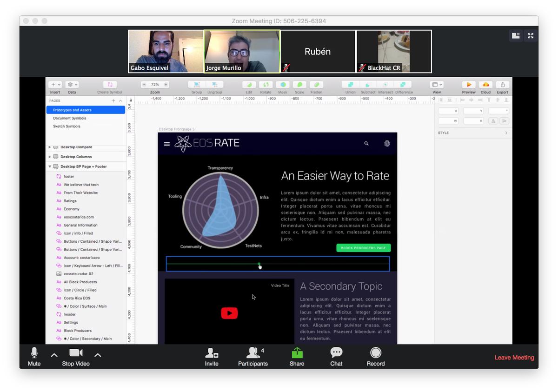Zoom out with the minus button

(x=144, y=85)
